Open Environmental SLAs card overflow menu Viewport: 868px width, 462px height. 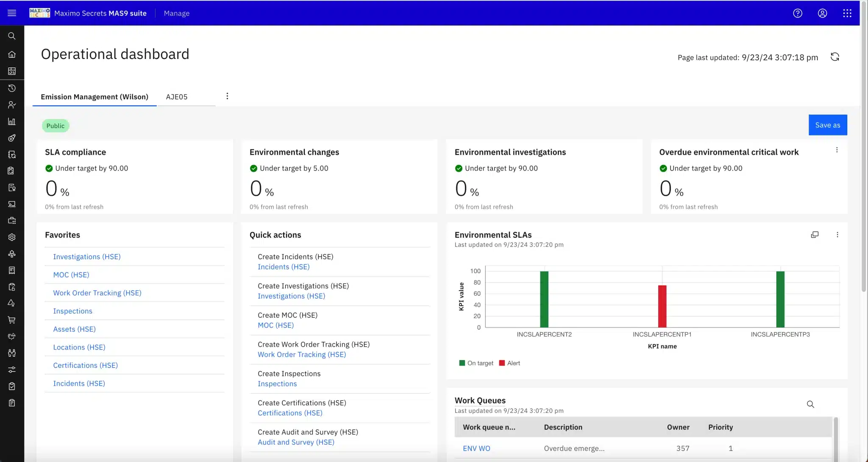[x=837, y=235]
